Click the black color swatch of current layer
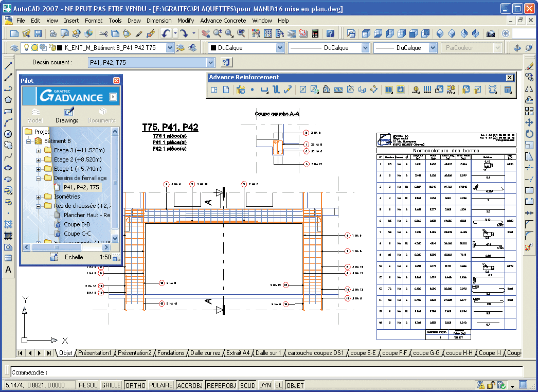The height and width of the screenshot is (392, 538). pyautogui.click(x=60, y=48)
